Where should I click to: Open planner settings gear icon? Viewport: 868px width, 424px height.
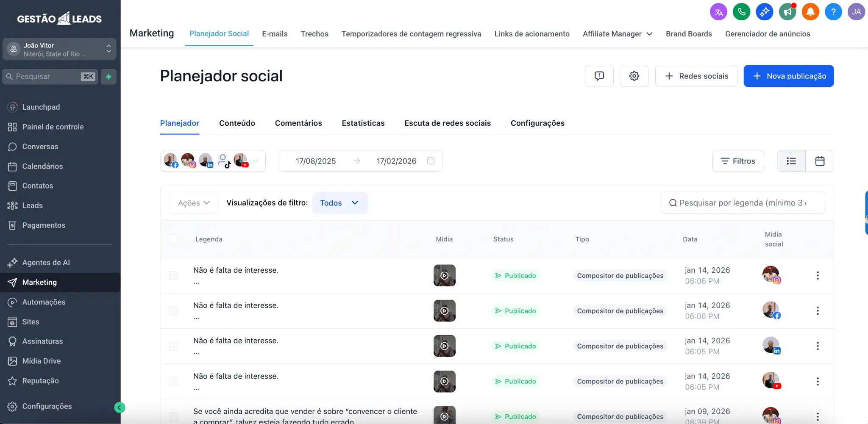(x=634, y=76)
